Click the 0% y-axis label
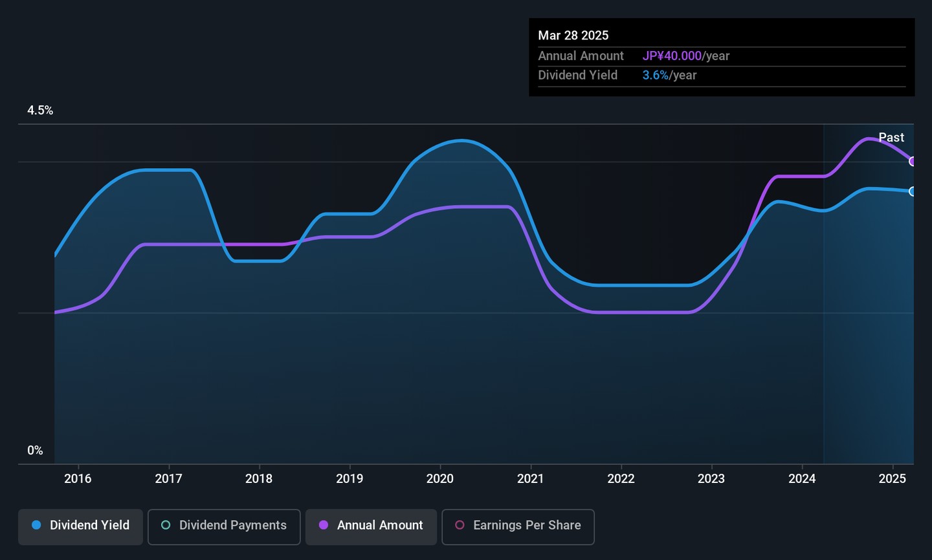The image size is (932, 560). 35,451
